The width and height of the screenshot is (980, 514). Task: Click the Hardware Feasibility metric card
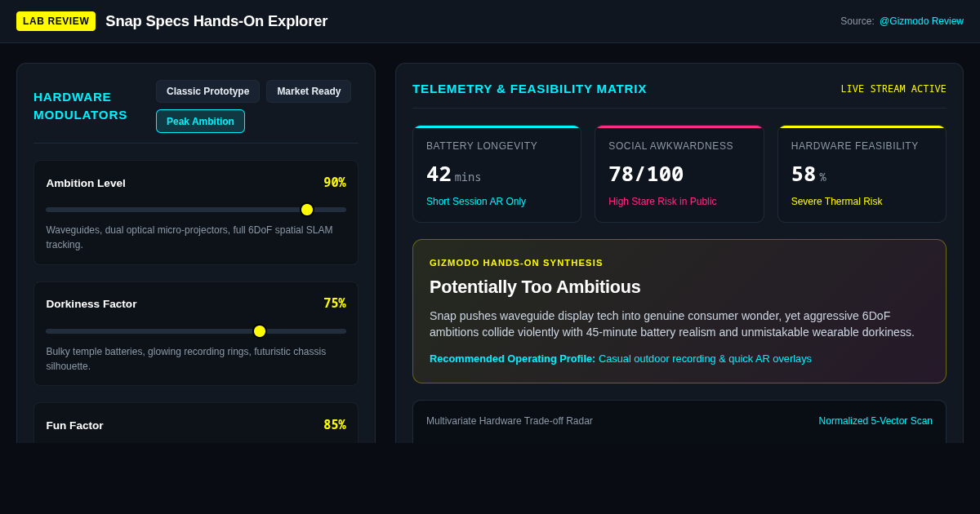862,174
